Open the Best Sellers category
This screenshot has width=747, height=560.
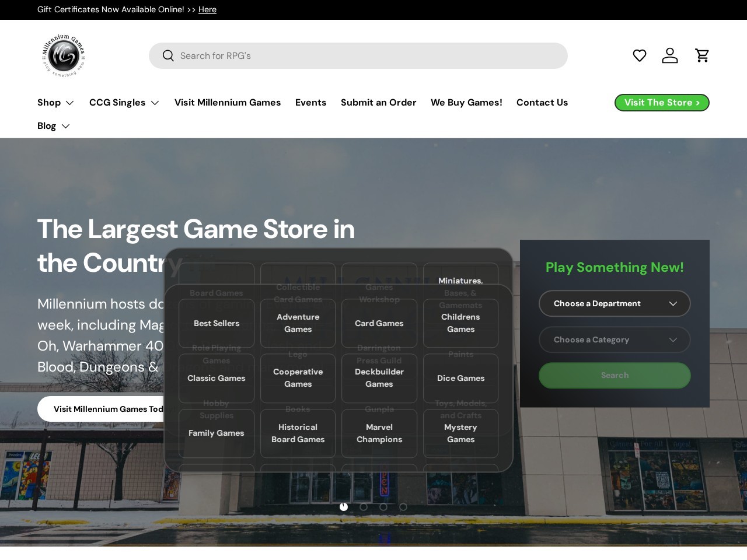coord(216,323)
